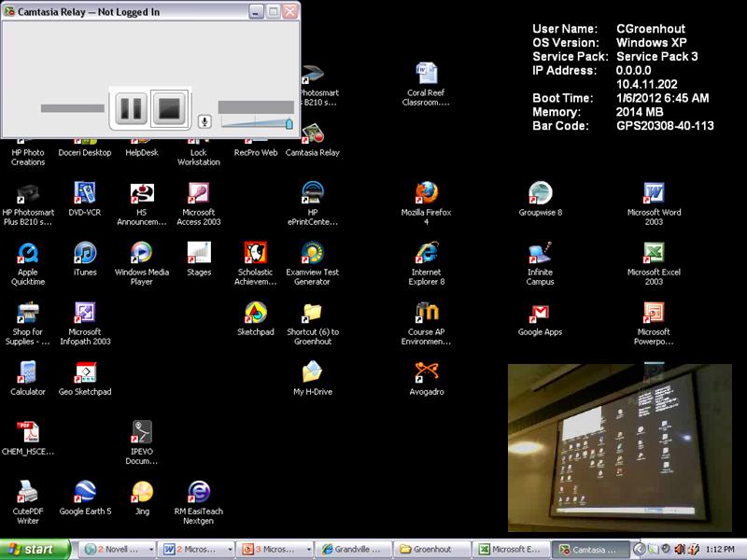Click the volume icon in system tray

[680, 550]
